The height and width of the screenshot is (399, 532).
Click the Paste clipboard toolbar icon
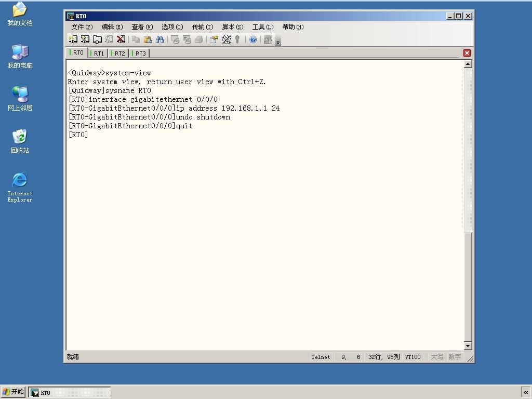point(148,39)
